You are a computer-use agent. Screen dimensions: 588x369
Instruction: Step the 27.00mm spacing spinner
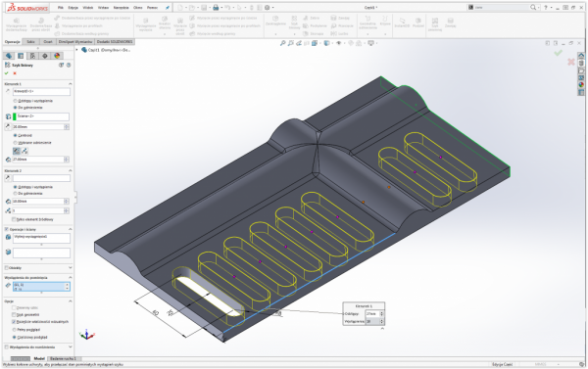pyautogui.click(x=67, y=160)
